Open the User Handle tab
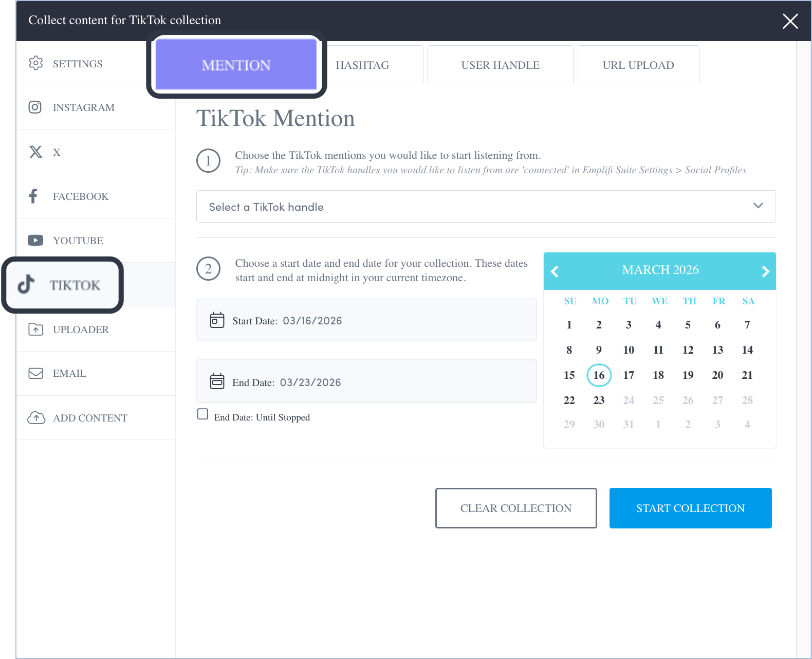This screenshot has width=812, height=659. [500, 65]
